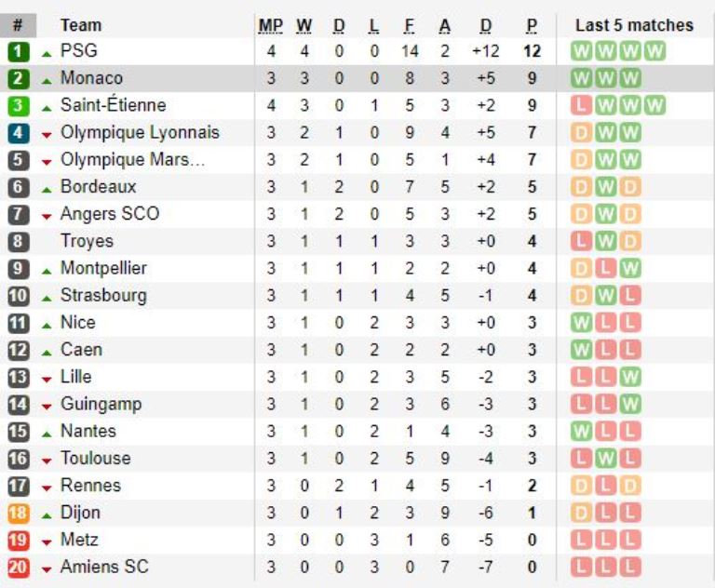Open the Monaco team link

(91, 78)
